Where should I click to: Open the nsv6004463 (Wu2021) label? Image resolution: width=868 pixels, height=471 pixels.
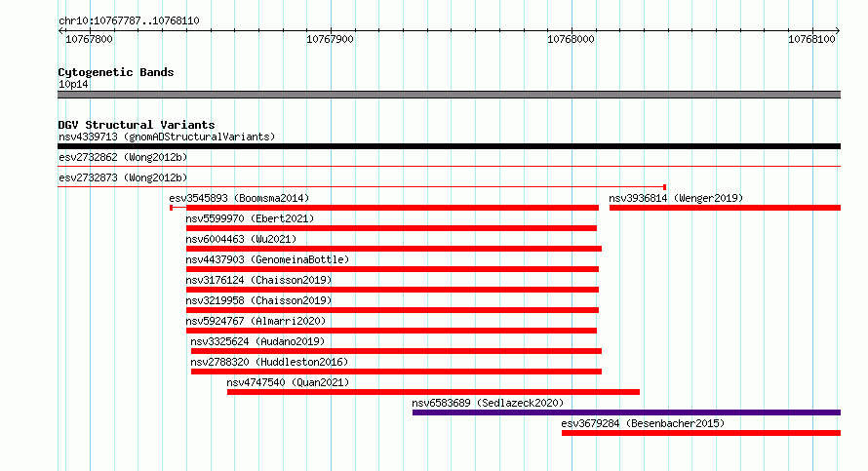pos(241,239)
